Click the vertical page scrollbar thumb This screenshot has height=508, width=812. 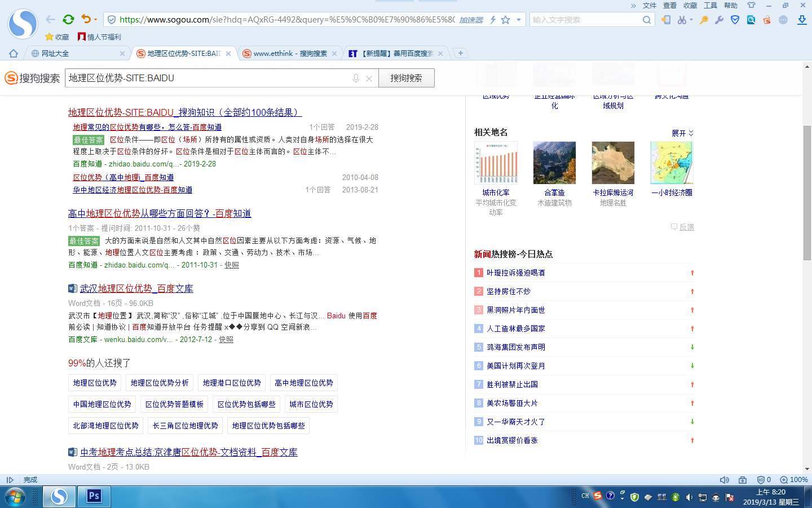[807, 193]
